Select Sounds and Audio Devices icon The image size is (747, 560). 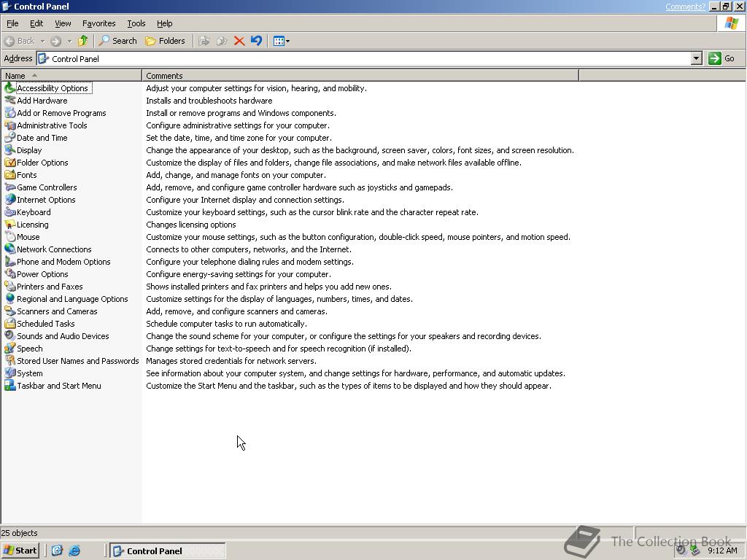pos(9,335)
